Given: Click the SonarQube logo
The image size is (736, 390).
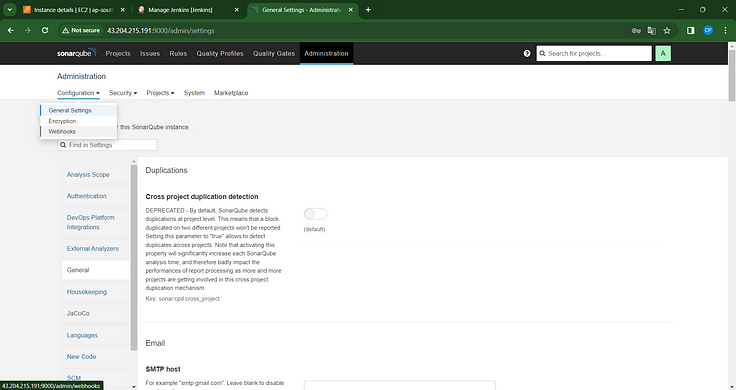Looking at the screenshot, I should tap(77, 53).
